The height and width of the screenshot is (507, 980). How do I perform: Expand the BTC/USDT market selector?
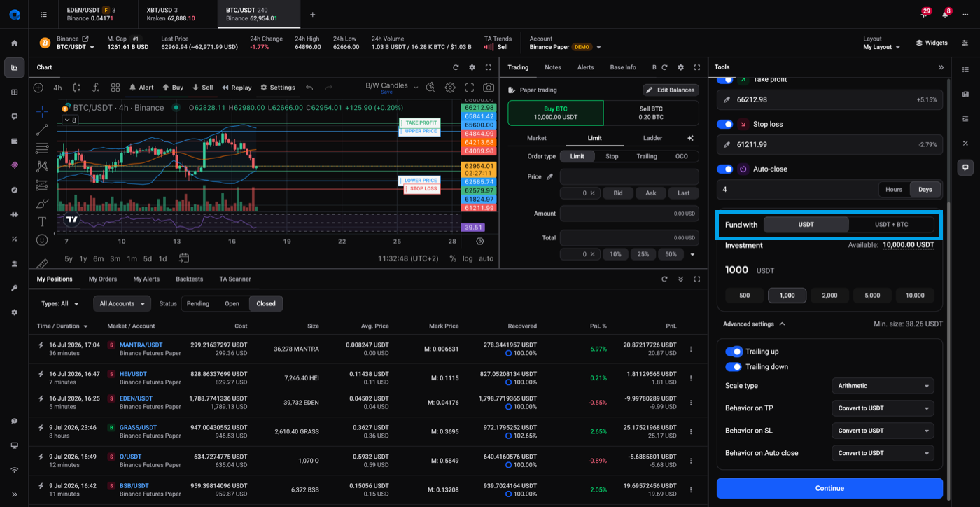pyautogui.click(x=75, y=47)
